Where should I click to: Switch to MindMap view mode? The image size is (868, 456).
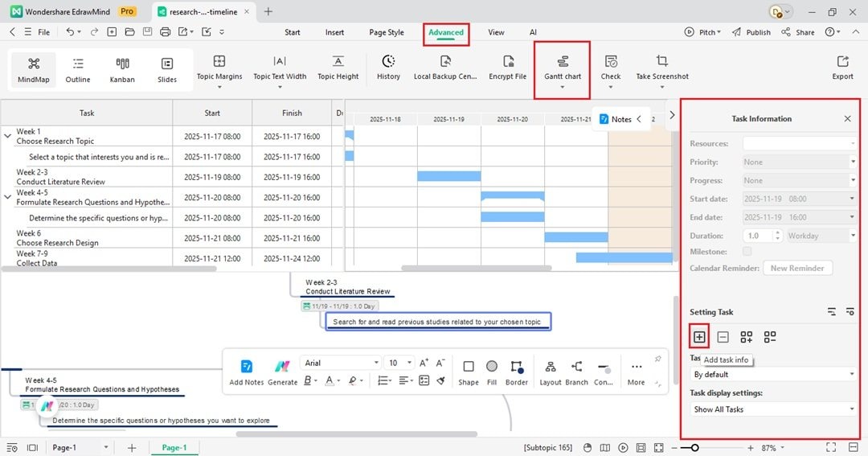click(33, 70)
